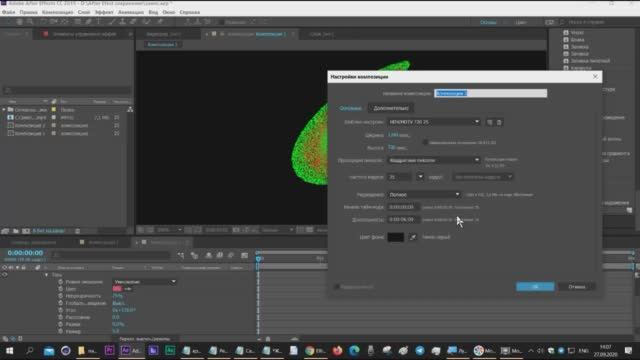This screenshot has width=640, height=360.
Task: Toggle the stopwatch for the Угол property
Action: [60, 310]
